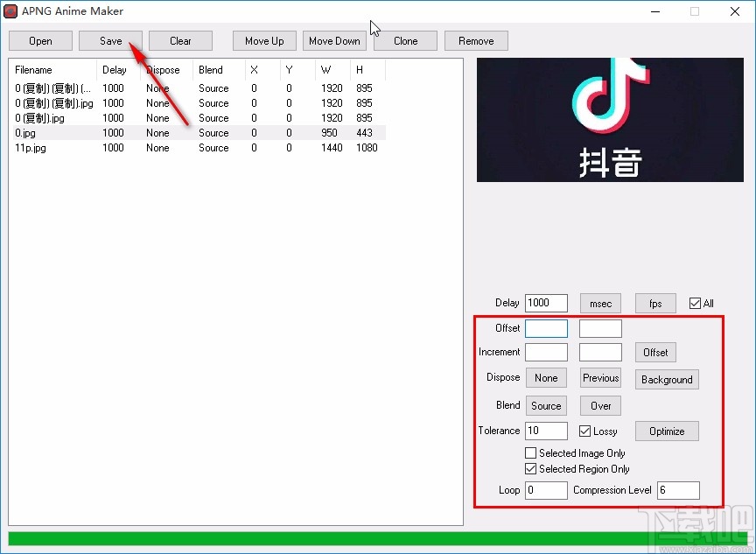This screenshot has width=756, height=554.
Task: Enable Selected Image Only option
Action: (529, 452)
